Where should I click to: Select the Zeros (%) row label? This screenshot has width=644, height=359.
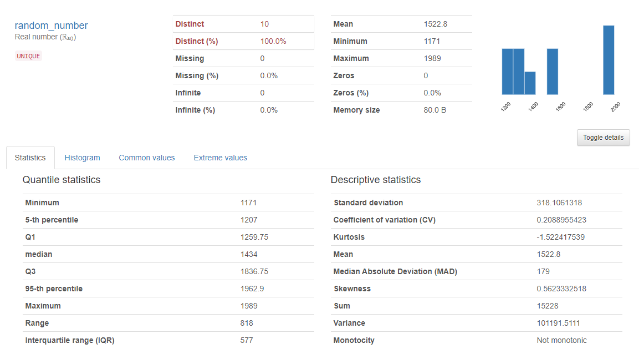351,93
